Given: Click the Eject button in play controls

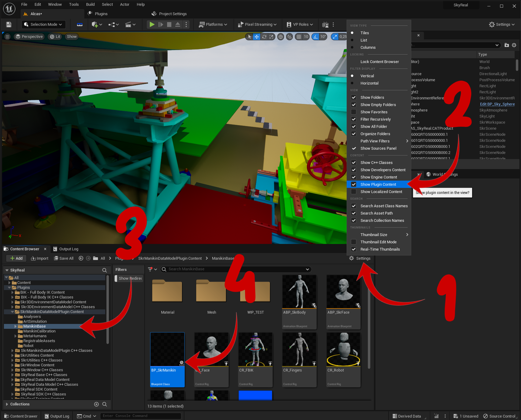Looking at the screenshot, I should (x=178, y=25).
